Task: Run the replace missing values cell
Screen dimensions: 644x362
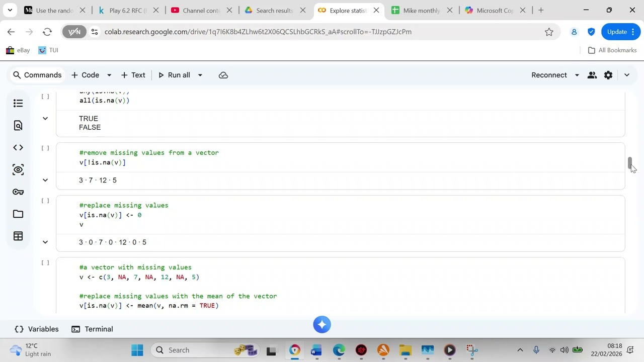Action: coord(45,201)
